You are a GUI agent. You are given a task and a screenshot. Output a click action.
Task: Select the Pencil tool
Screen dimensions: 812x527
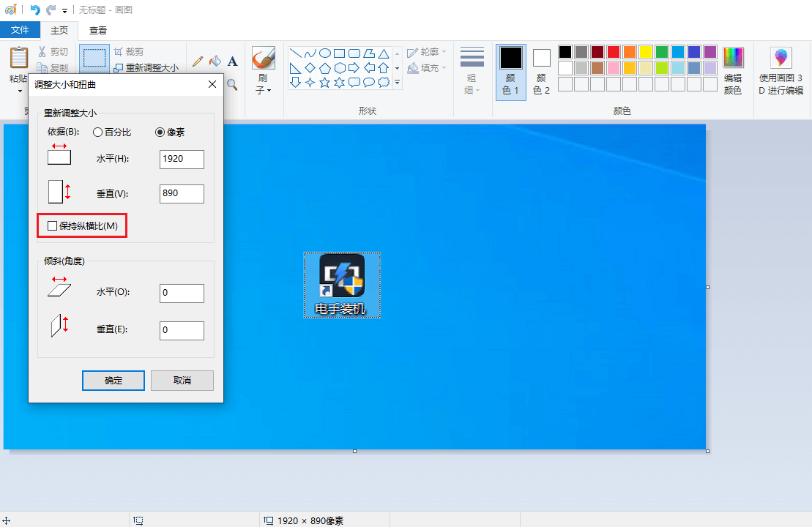[x=198, y=61]
